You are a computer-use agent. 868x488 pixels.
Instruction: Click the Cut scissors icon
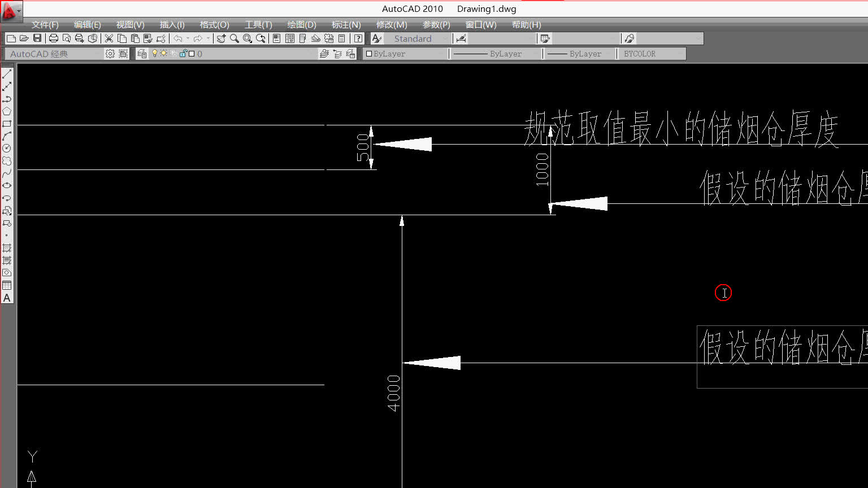click(109, 38)
